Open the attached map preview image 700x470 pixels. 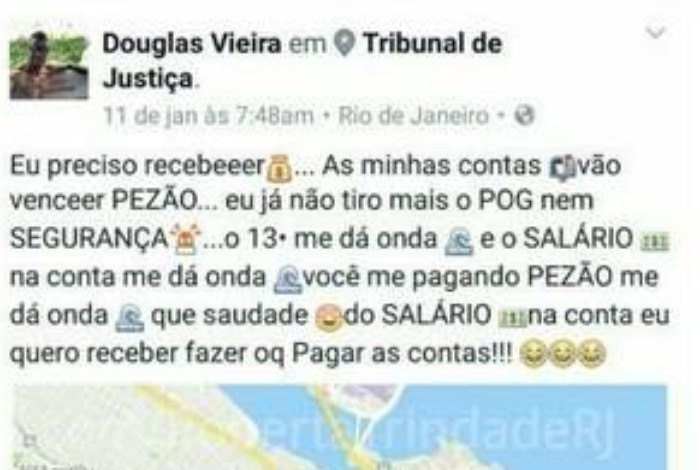341,428
